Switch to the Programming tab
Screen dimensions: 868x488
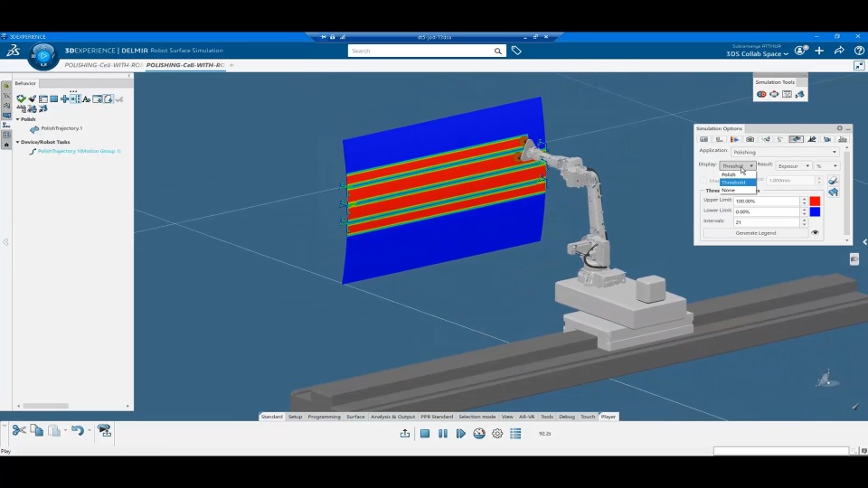click(x=324, y=418)
